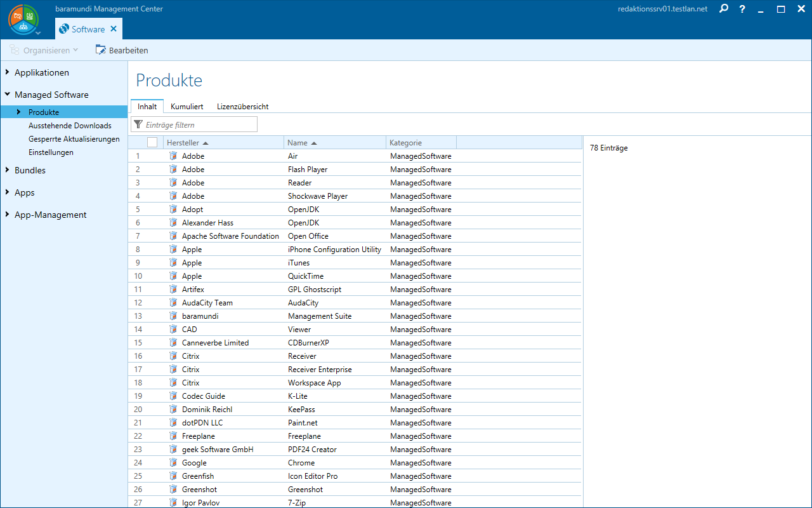Collapse the Managed Software section
The width and height of the screenshot is (812, 508).
tap(7, 95)
